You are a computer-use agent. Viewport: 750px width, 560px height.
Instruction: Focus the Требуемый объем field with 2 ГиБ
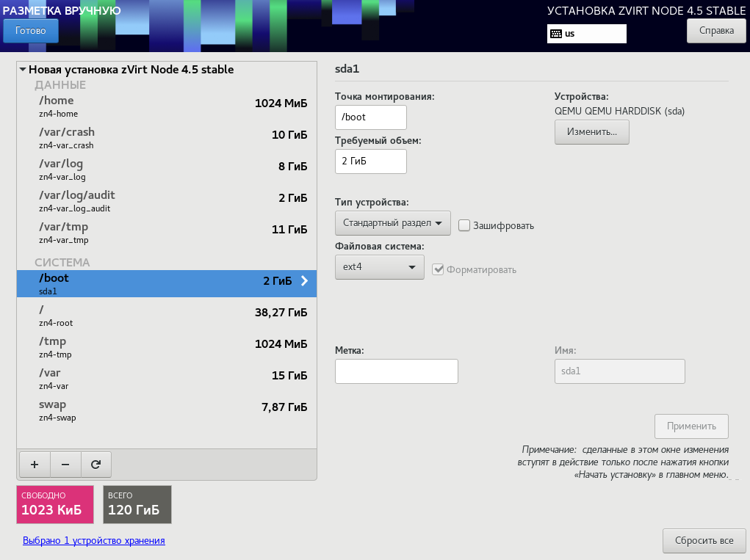(x=371, y=161)
